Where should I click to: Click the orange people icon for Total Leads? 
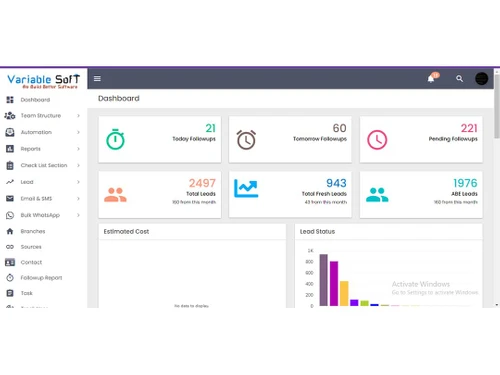coord(115,195)
